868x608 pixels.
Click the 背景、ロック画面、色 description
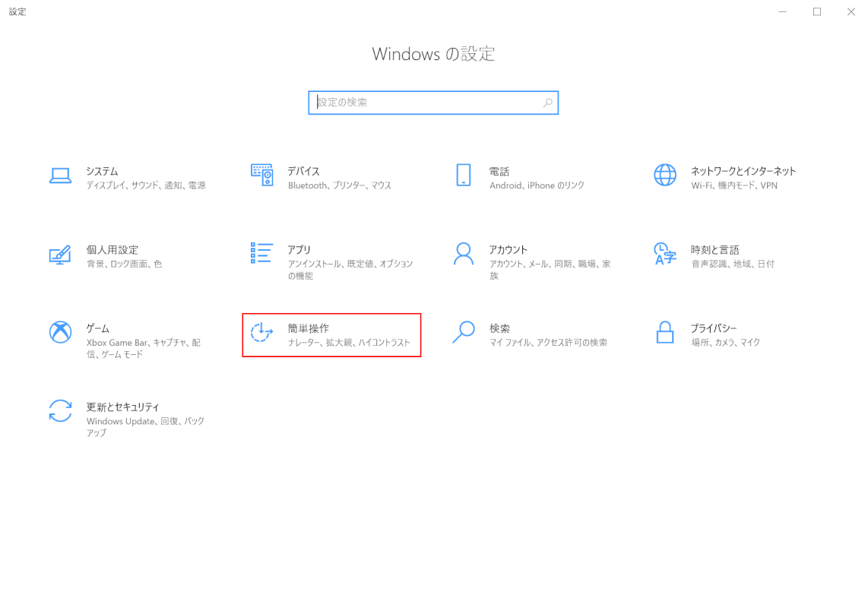pos(124,264)
